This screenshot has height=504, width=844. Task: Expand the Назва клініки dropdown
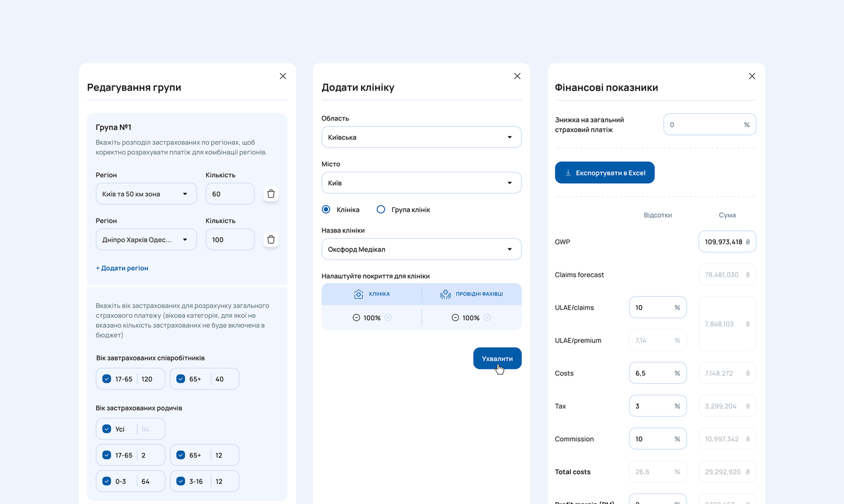pos(421,249)
